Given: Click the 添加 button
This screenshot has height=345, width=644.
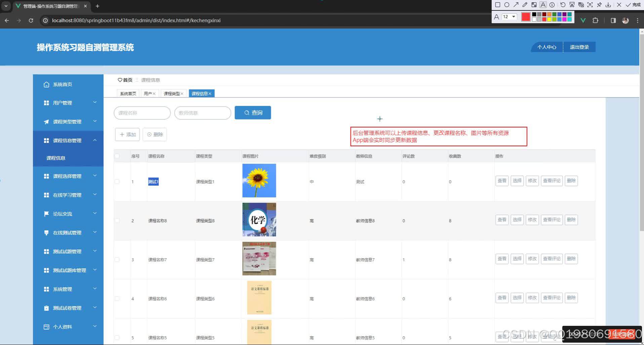Looking at the screenshot, I should pyautogui.click(x=127, y=135).
